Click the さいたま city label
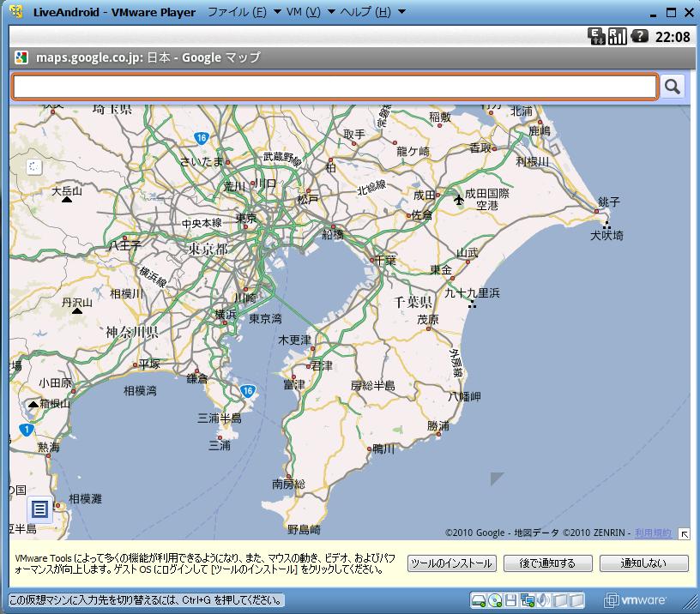This screenshot has height=614, width=700. [x=201, y=161]
